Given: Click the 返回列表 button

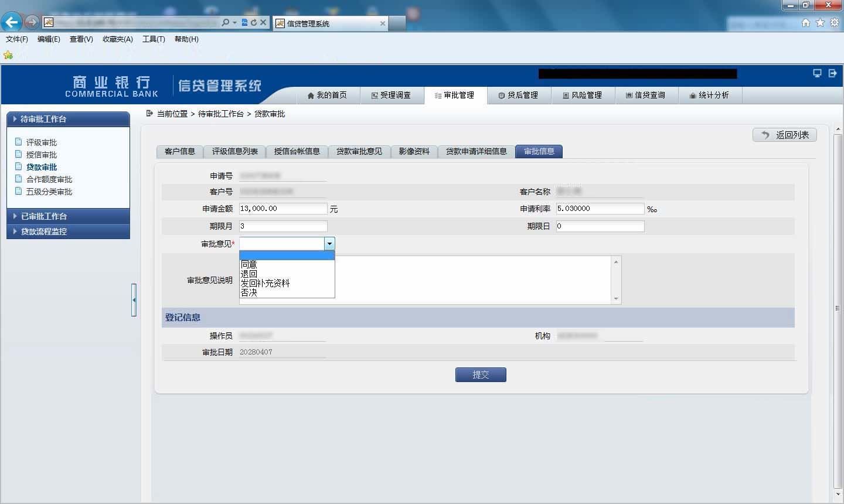Looking at the screenshot, I should tap(785, 135).
